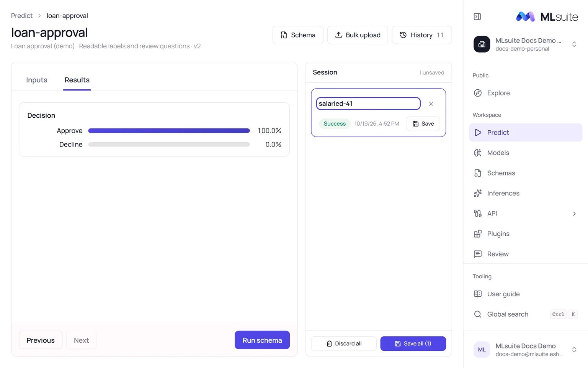Click the Ctrl K shortcut hint
Viewport: 588px width, 368px height.
click(564, 314)
